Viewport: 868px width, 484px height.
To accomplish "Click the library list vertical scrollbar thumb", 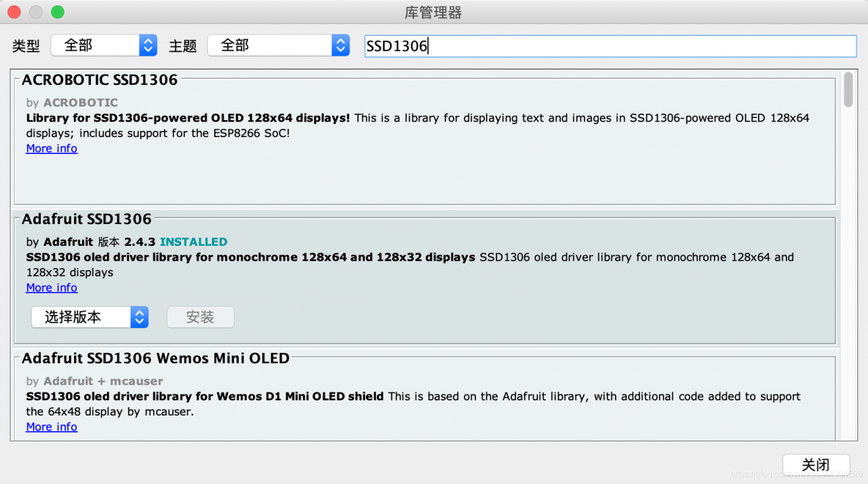I will click(x=848, y=90).
